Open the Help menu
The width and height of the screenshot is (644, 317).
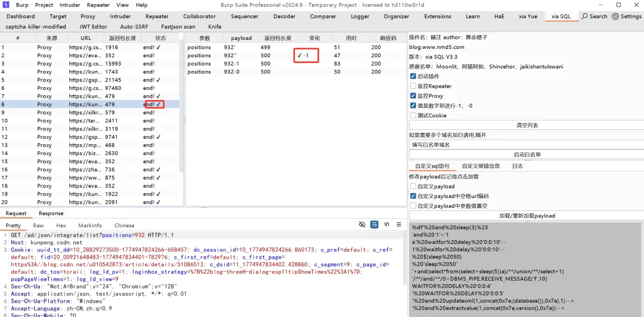[142, 5]
